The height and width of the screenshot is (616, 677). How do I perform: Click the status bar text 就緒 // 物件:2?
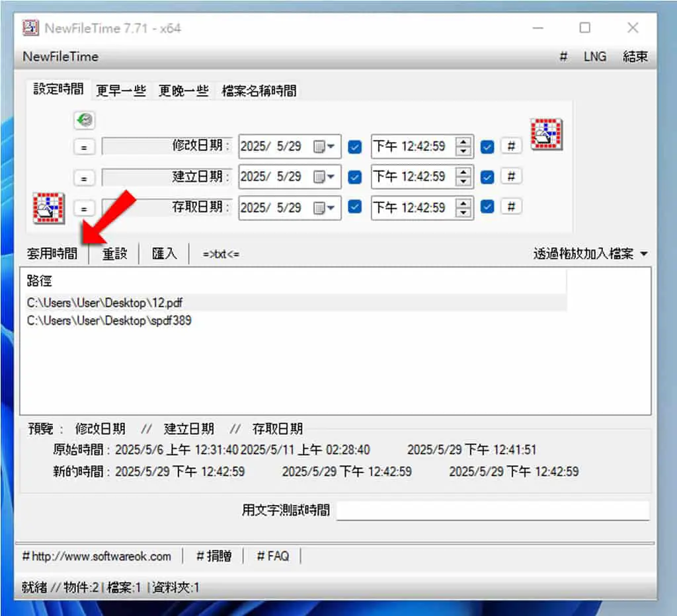tap(60, 588)
